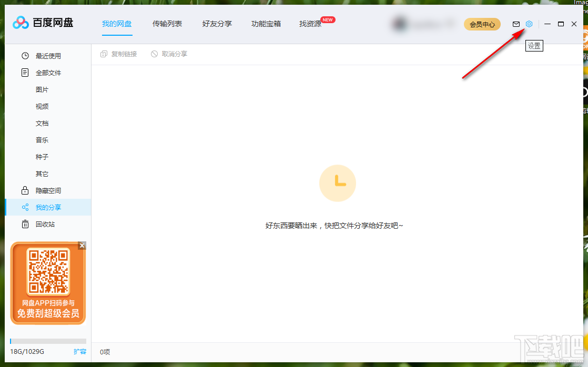Click the recycle bin trash icon
Viewport: 588px width, 367px height.
25,224
